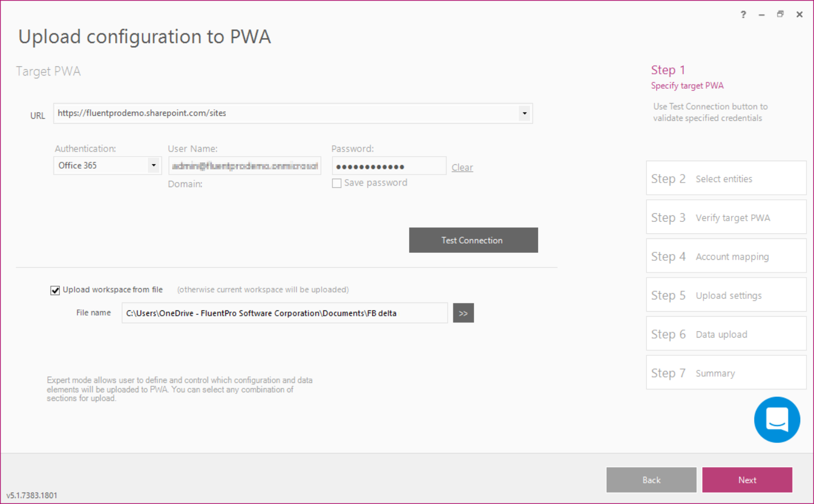Focus the File name path field
The image size is (814, 504).
(285, 313)
